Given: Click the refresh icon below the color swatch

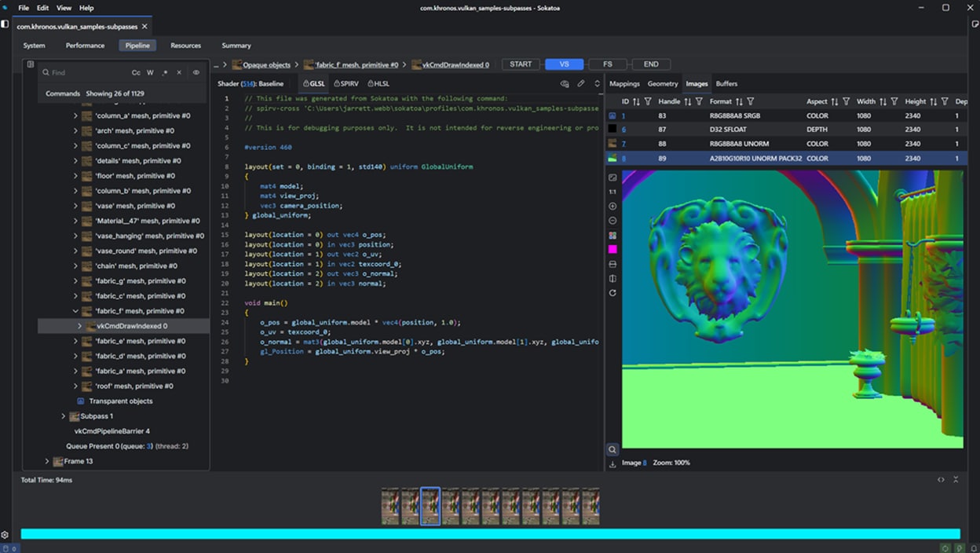Looking at the screenshot, I should [612, 292].
